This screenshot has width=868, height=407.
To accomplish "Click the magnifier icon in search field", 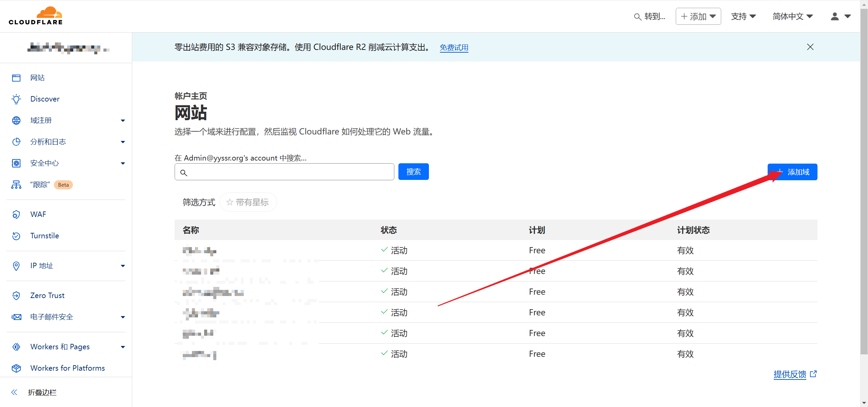I will coord(184,173).
